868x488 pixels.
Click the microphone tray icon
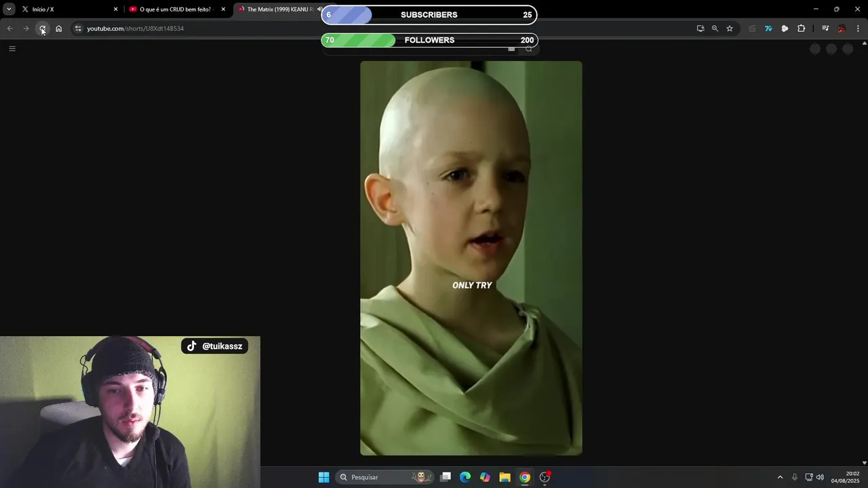[795, 477]
